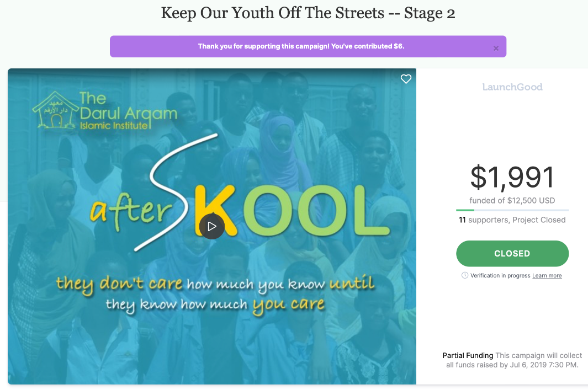Click the $1,991 raised amount

(x=512, y=177)
